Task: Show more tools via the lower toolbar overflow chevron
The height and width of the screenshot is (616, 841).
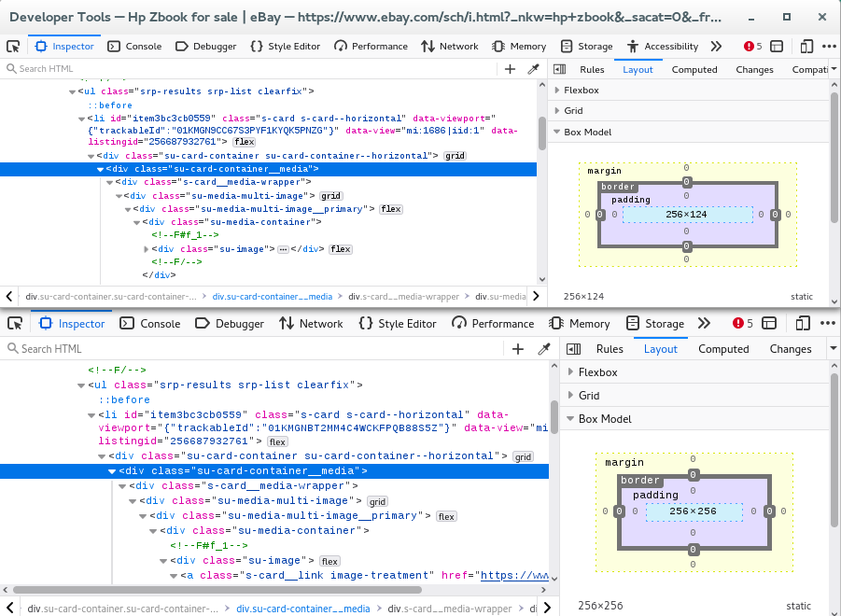Action: 704,324
